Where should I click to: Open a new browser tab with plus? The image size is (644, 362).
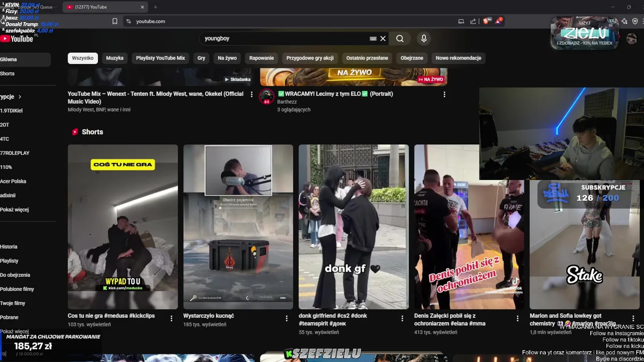[155, 7]
